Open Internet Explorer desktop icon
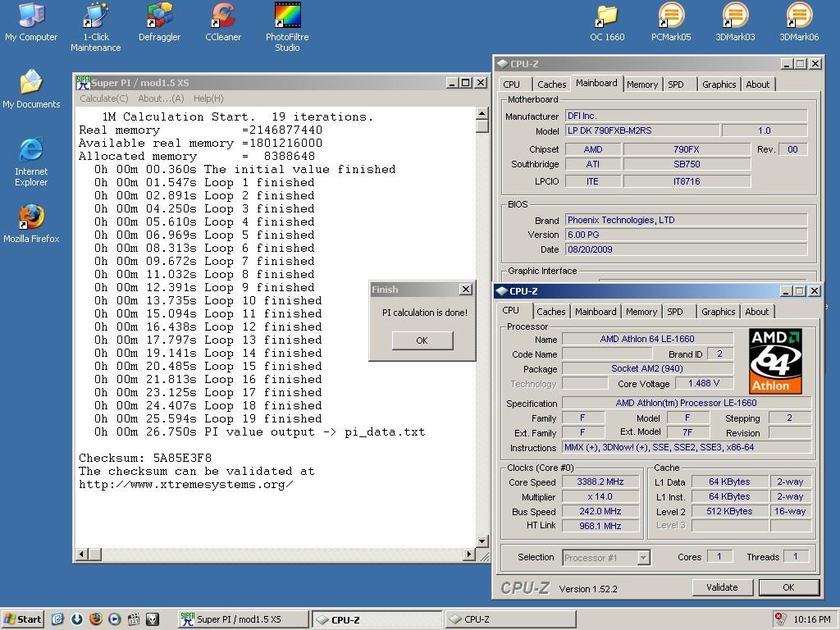 tap(31, 162)
